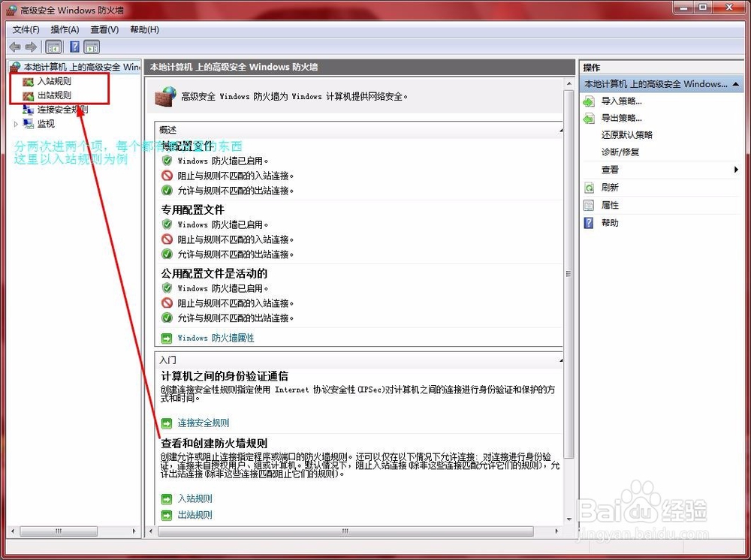The image size is (751, 560).
Task: Open the 查看(V) menu
Action: (104, 30)
